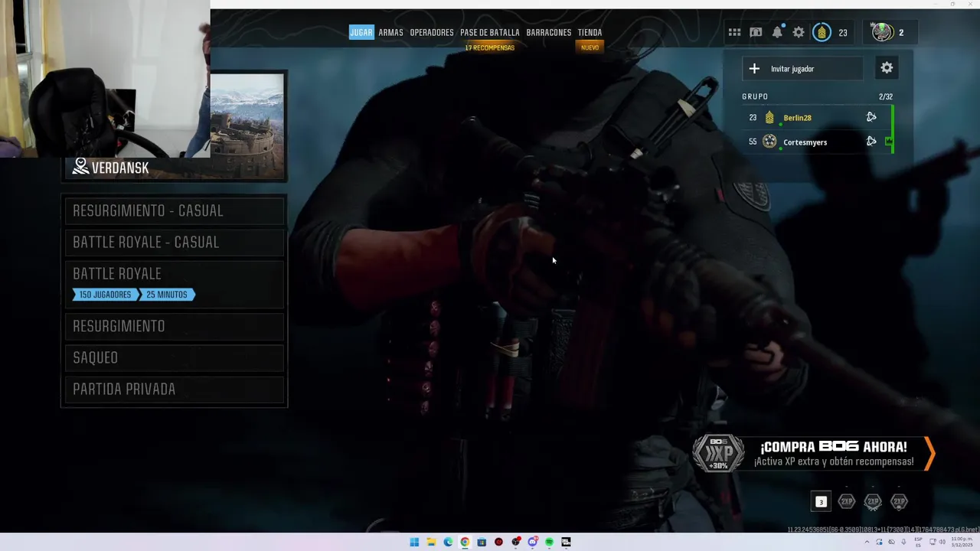Select the Resurgimiento mode

(x=175, y=326)
